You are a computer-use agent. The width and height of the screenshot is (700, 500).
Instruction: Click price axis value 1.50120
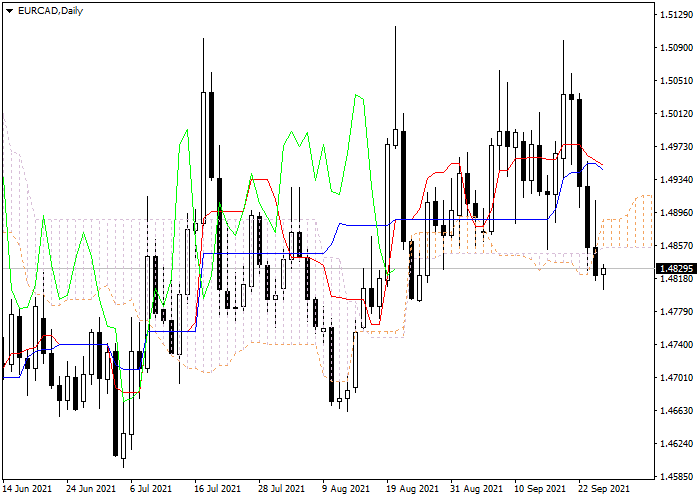pos(676,114)
